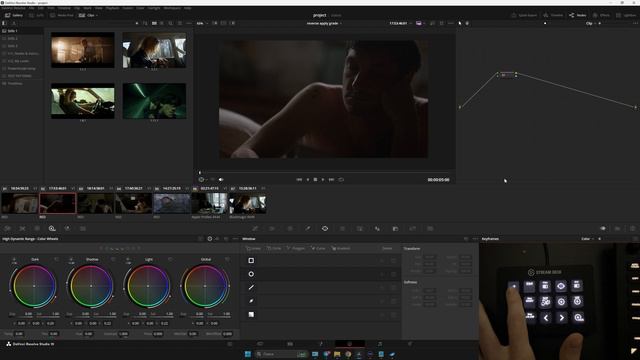Toggle the Media Pool panel
Image resolution: width=640 pixels, height=360 pixels.
(62, 15)
